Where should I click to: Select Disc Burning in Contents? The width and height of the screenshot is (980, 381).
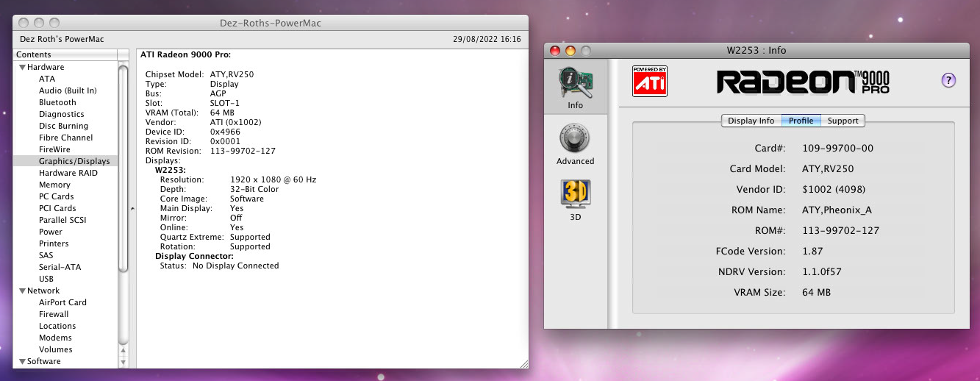click(63, 126)
